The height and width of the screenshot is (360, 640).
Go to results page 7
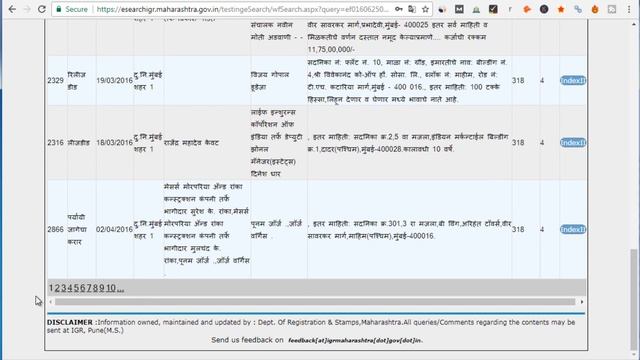pyautogui.click(x=89, y=288)
